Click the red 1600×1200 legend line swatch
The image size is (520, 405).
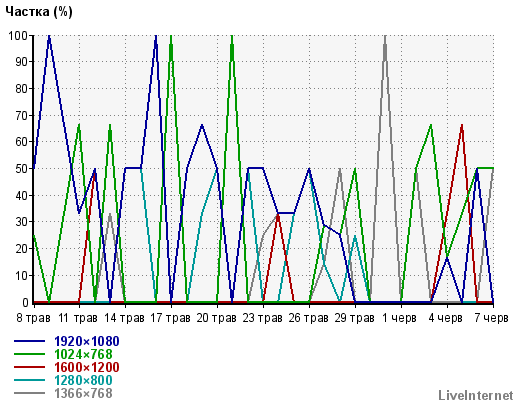tap(29, 367)
